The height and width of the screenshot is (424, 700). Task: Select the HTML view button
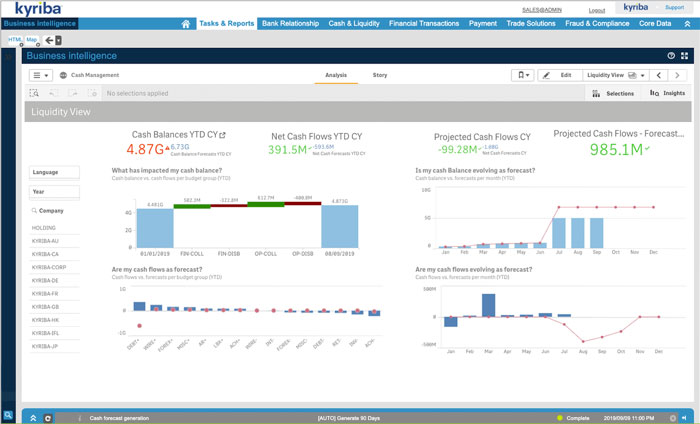[x=15, y=40]
